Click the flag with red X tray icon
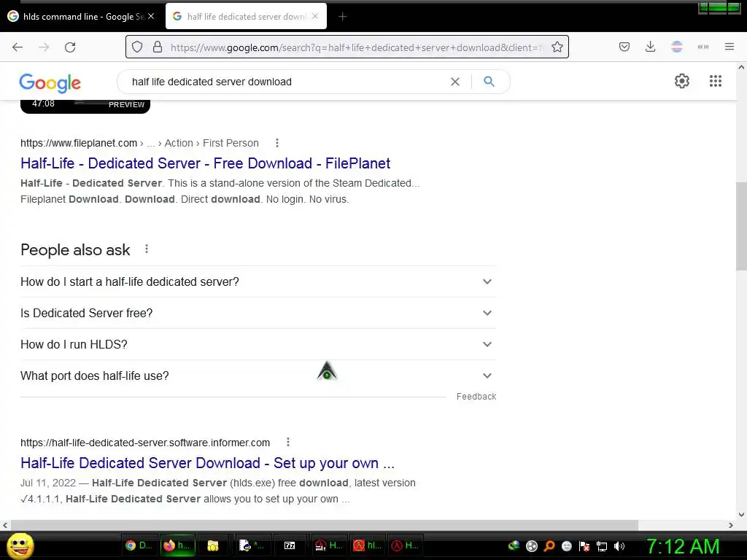 pos(584,546)
